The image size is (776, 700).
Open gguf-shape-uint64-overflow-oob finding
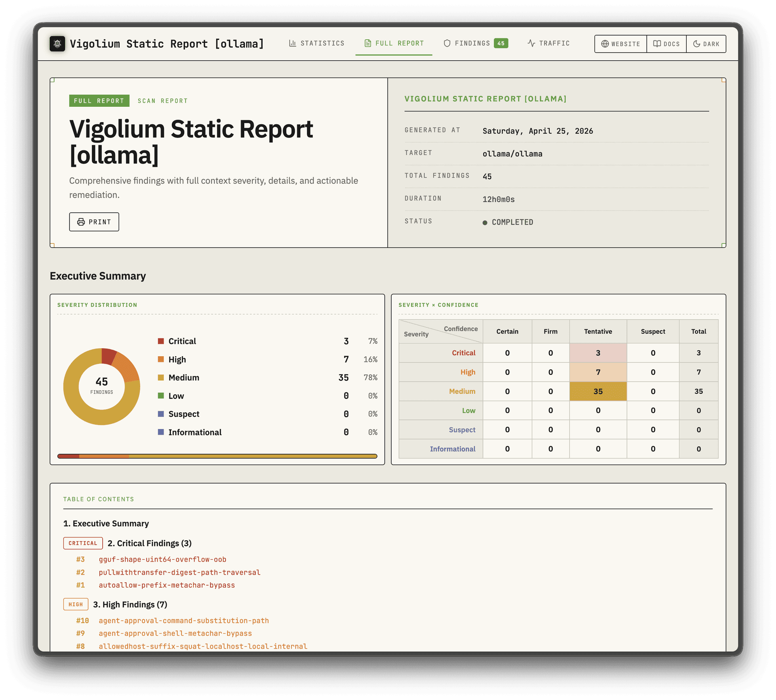(x=162, y=559)
